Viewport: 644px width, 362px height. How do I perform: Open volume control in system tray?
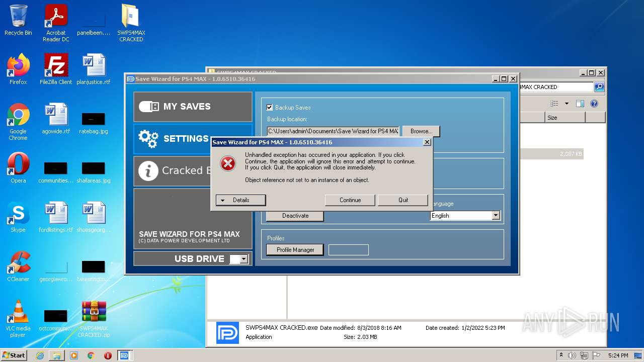pos(572,355)
